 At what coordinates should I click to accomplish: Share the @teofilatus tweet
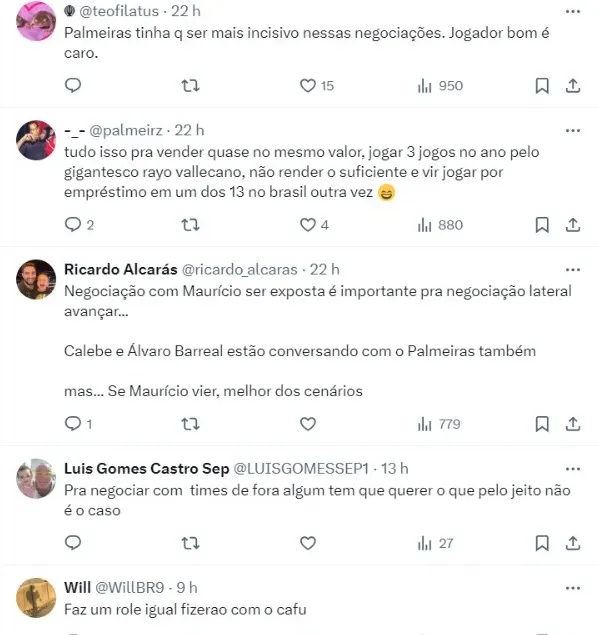pos(573,85)
